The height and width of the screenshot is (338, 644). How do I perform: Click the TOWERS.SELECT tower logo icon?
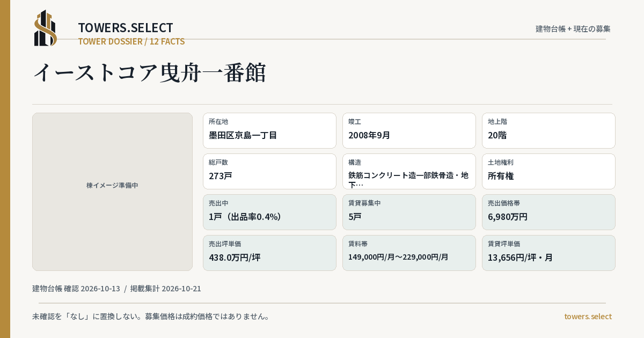46,28
